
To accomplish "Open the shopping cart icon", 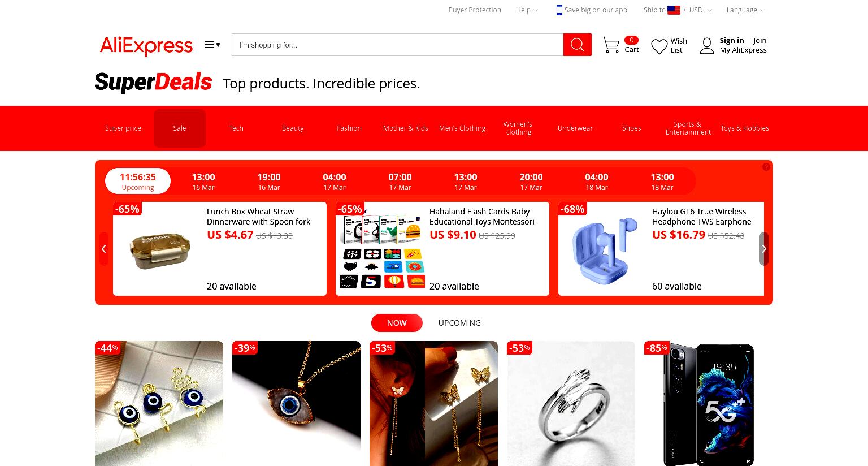I will 611,45.
